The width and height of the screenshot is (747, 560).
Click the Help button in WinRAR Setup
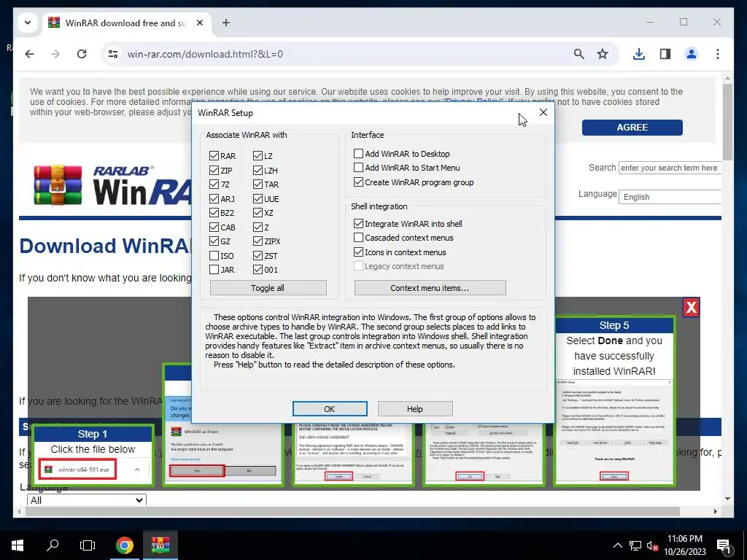415,408
